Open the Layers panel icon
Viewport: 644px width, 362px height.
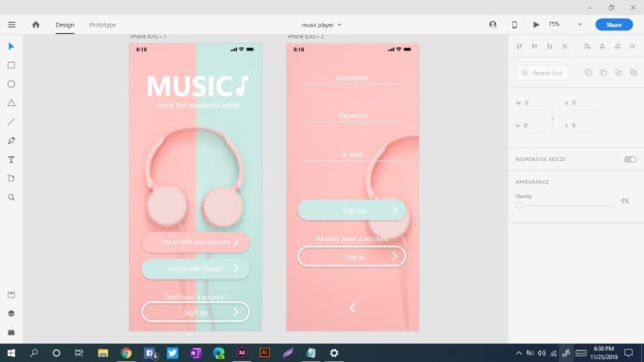(11, 313)
